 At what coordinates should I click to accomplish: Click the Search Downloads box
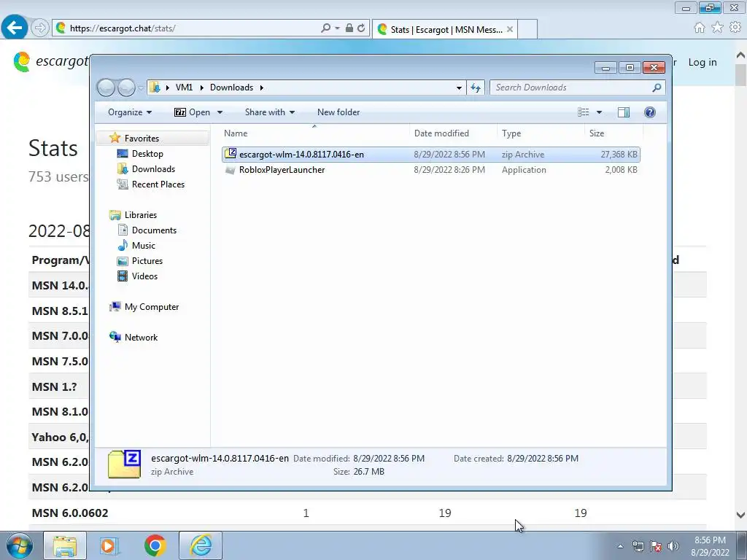pyautogui.click(x=572, y=87)
